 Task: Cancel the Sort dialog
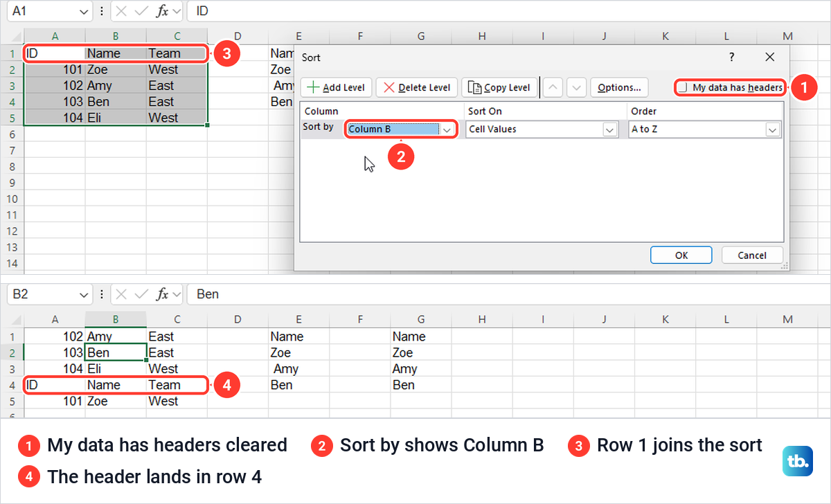coord(752,255)
